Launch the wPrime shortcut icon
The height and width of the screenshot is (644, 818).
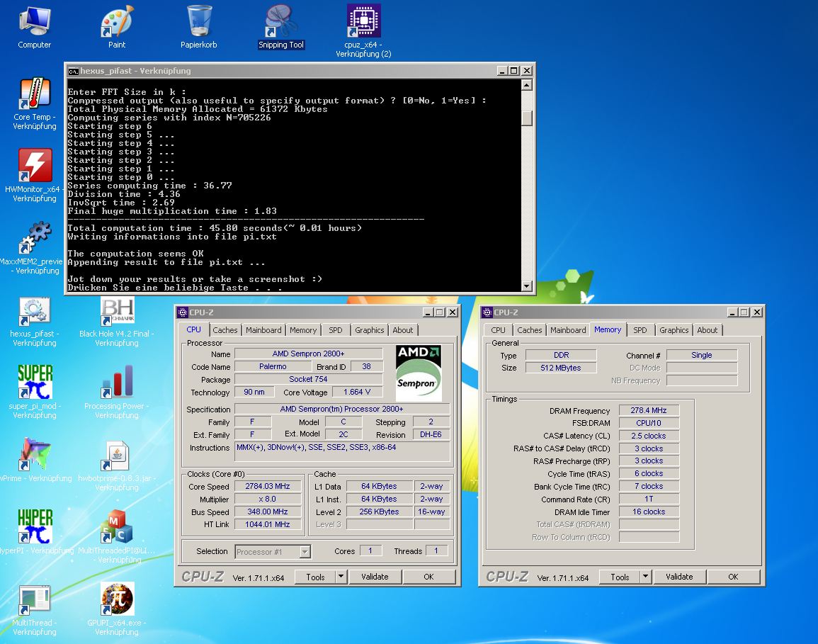click(x=35, y=454)
